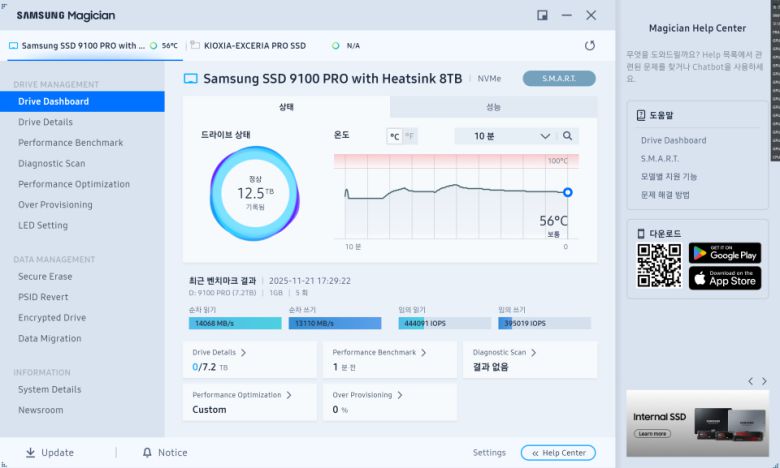This screenshot has height=468, width=780.
Task: Click the 순차 쓰기 13110 MB/s bar
Action: click(x=335, y=323)
